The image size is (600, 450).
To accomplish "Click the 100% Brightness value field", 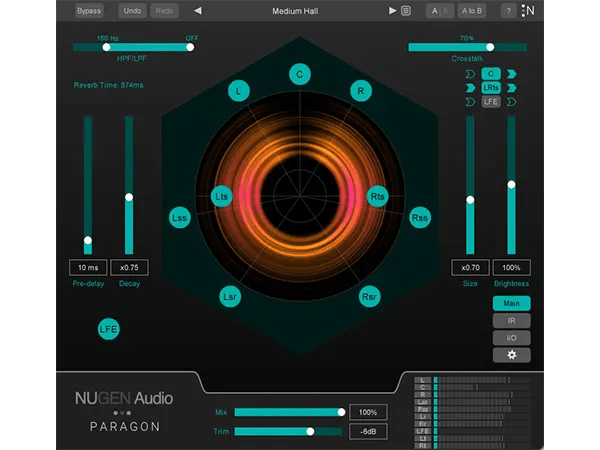I will click(x=512, y=267).
